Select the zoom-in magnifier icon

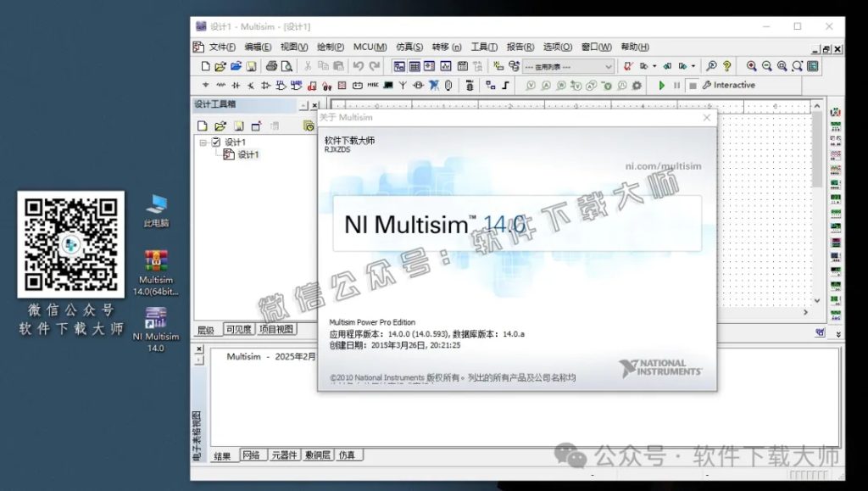(751, 65)
